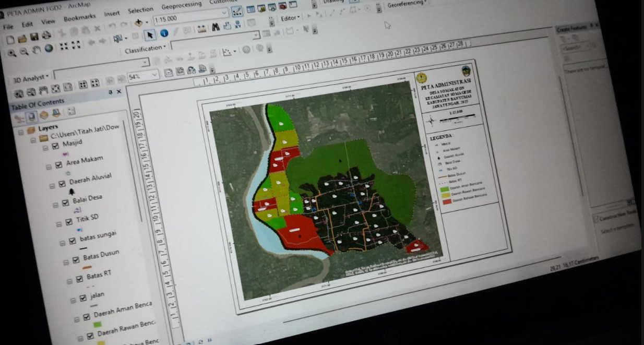Activate the Identify info tool
The width and height of the screenshot is (644, 345).
tap(164, 33)
